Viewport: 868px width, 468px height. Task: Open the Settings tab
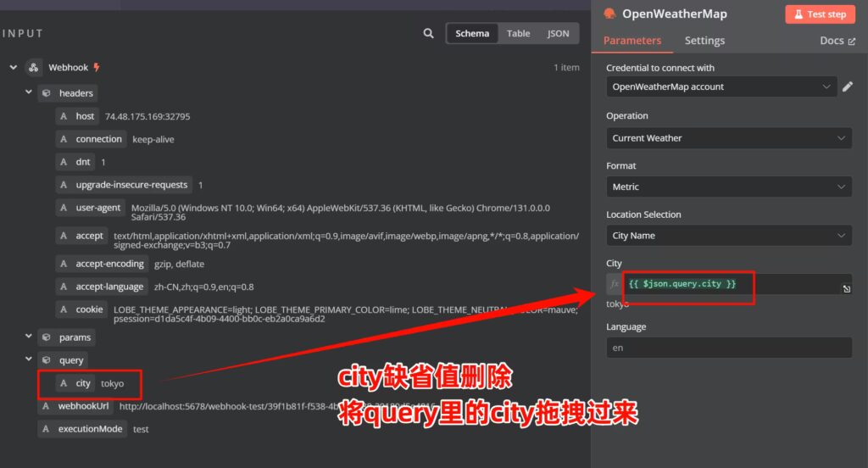coord(704,41)
